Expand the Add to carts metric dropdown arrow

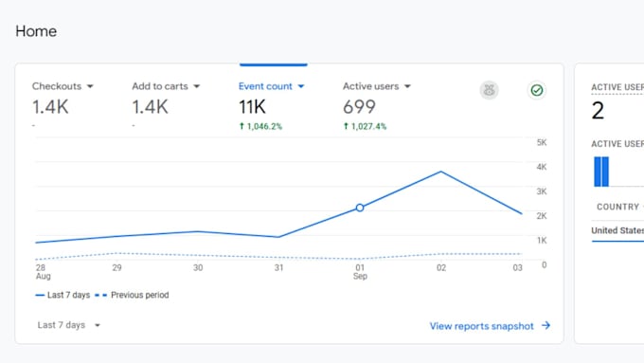coord(196,86)
